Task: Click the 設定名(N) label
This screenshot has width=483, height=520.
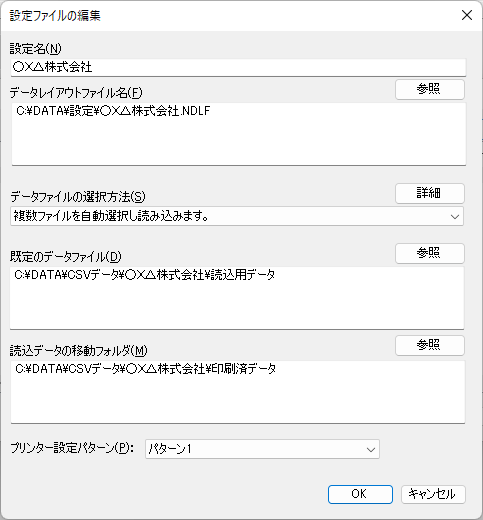Action: (x=35, y=49)
